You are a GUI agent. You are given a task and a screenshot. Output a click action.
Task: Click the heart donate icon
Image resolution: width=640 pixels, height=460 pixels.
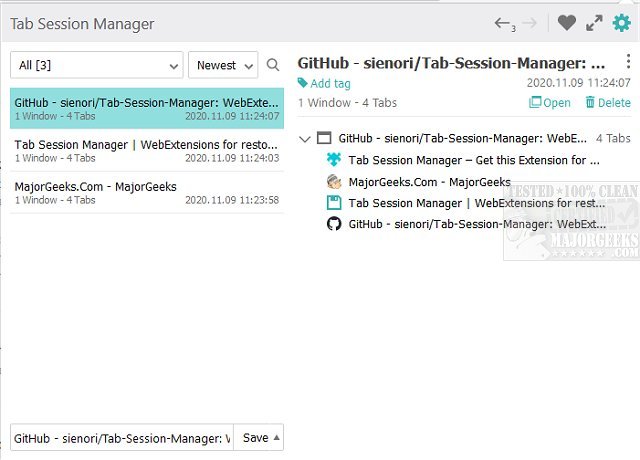(x=567, y=23)
